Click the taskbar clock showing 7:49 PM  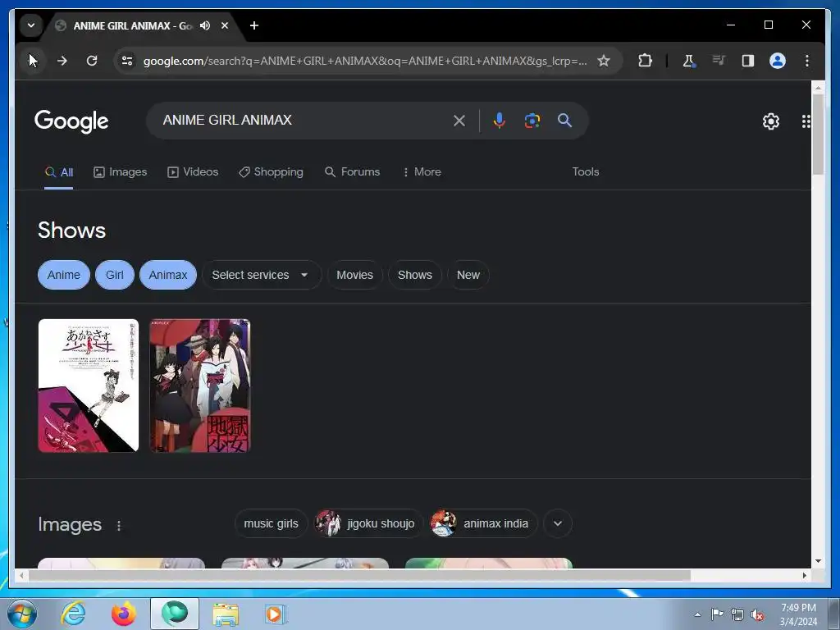[798, 614]
